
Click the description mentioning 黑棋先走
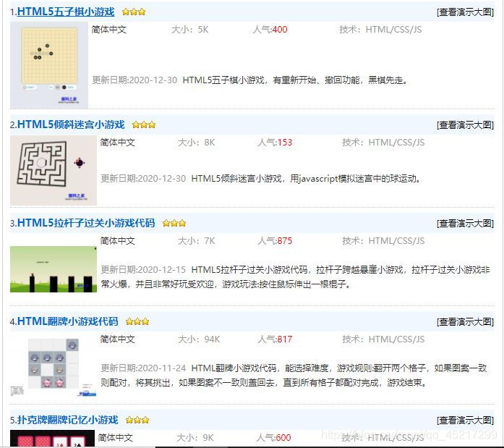pos(296,80)
